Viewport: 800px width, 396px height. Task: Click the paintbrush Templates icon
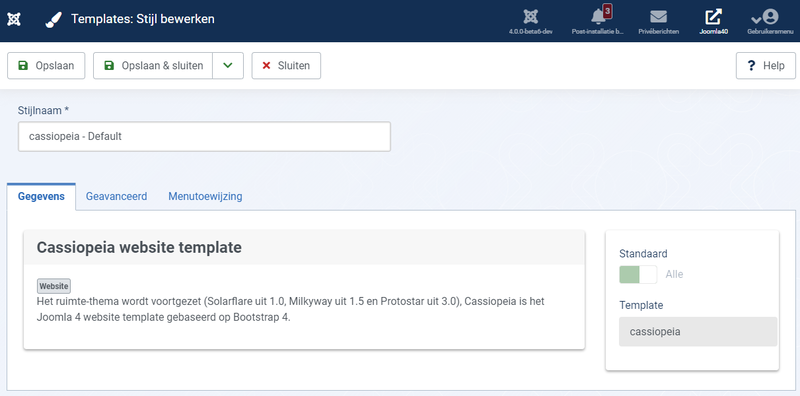coord(53,20)
